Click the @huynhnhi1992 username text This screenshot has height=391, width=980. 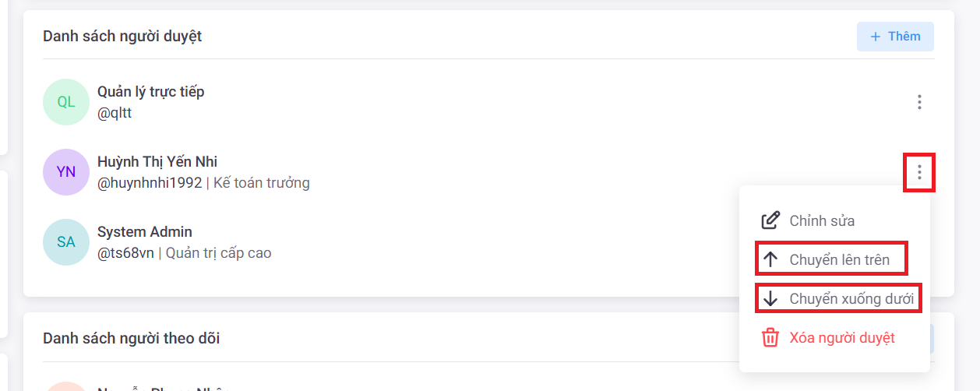(x=150, y=184)
